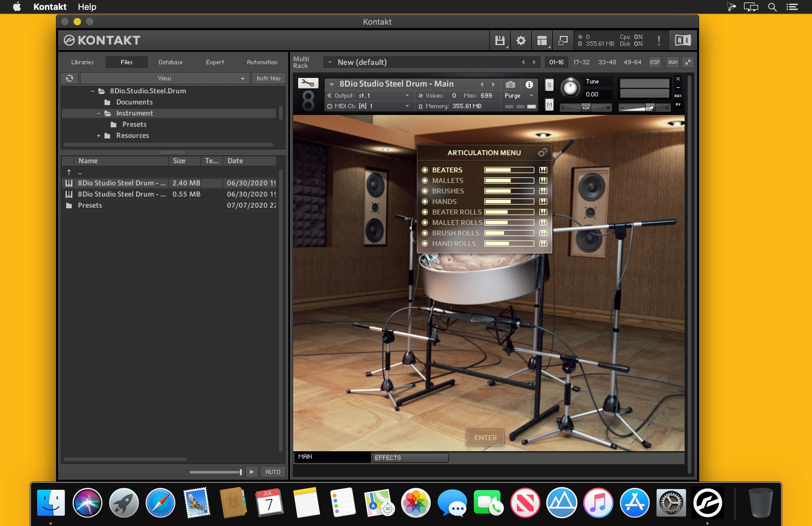812x526 pixels.
Task: Open Spotlight search in menu bar
Action: point(772,7)
